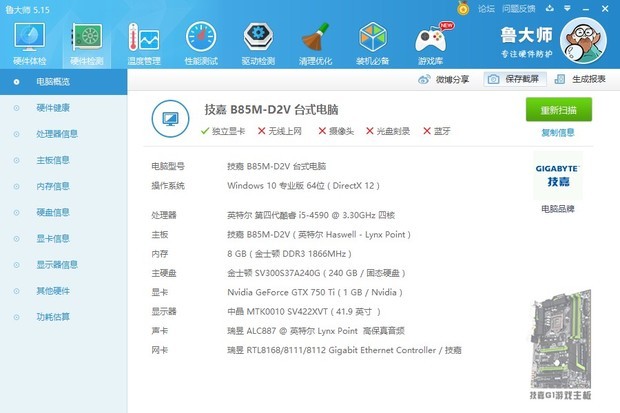Image resolution: width=620 pixels, height=413 pixels.
Task: Click the 无线上网 feature indicator
Action: (x=280, y=131)
